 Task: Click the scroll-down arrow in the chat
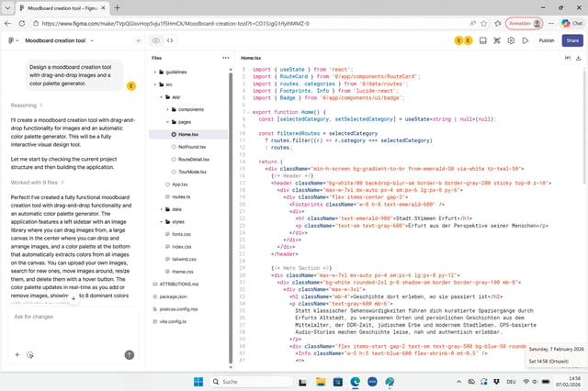pos(73,299)
